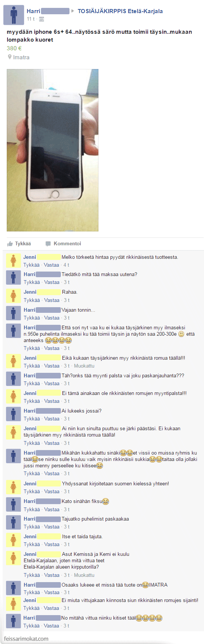Click the thumbs-up Tykkää icon under photo
Viewport: 204px width, 644px height.
(10, 244)
